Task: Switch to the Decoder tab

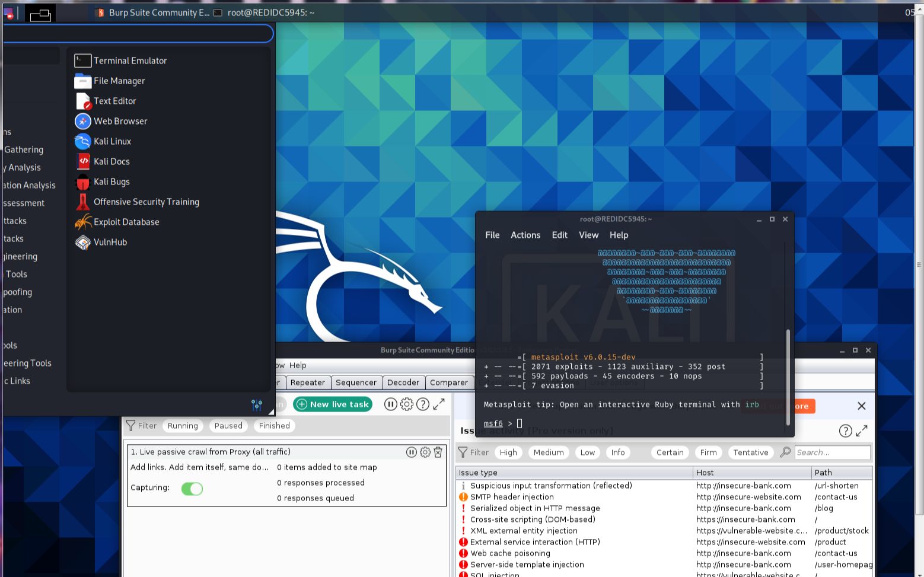Action: coord(403,382)
